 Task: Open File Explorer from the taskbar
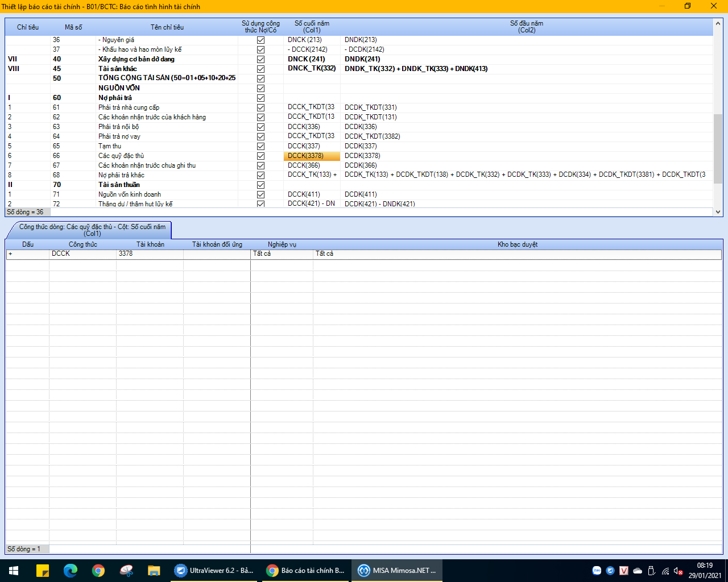[154, 571]
